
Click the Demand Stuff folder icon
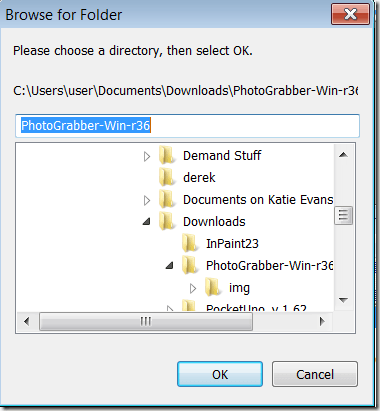(167, 155)
